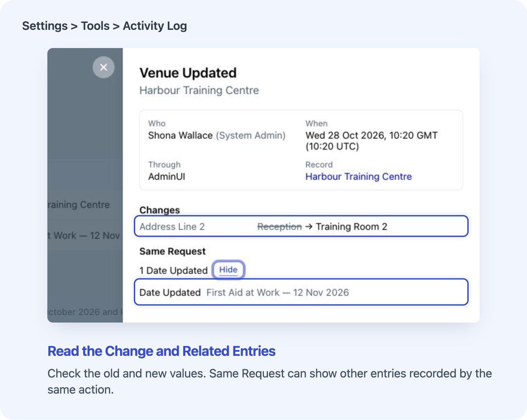Click the struck-through Reception old value
The image size is (527, 420).
280,226
